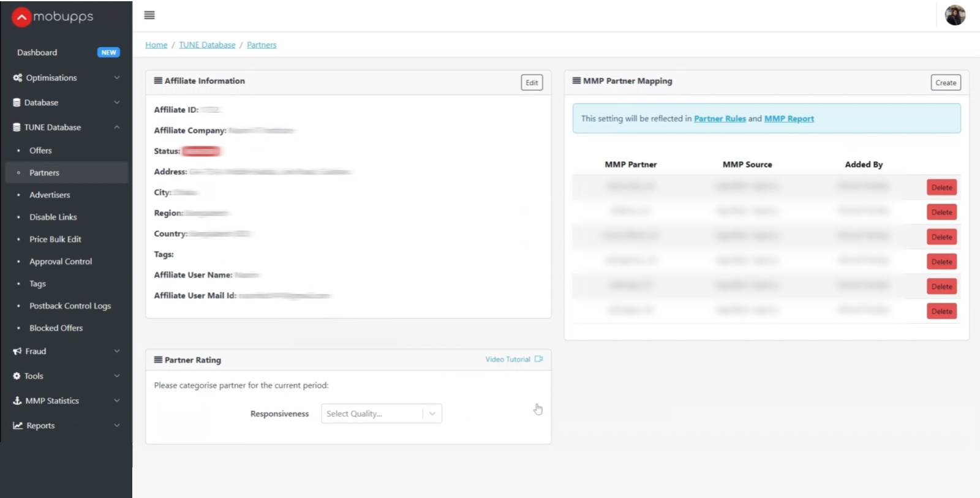Collapse the TUNE Database menu chevron
The image size is (980, 498).
pos(117,127)
